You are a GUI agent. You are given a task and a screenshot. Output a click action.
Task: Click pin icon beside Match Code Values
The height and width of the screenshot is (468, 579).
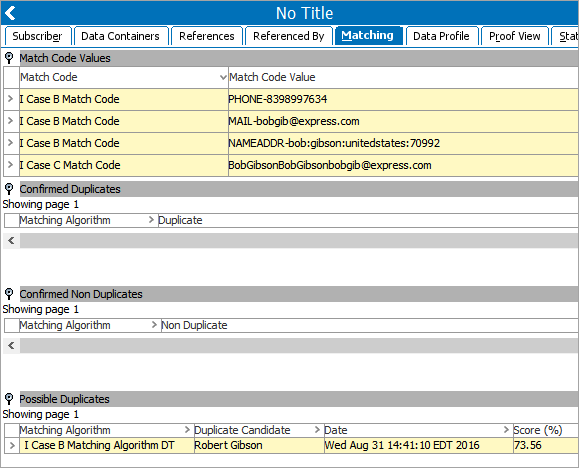[x=9, y=58]
